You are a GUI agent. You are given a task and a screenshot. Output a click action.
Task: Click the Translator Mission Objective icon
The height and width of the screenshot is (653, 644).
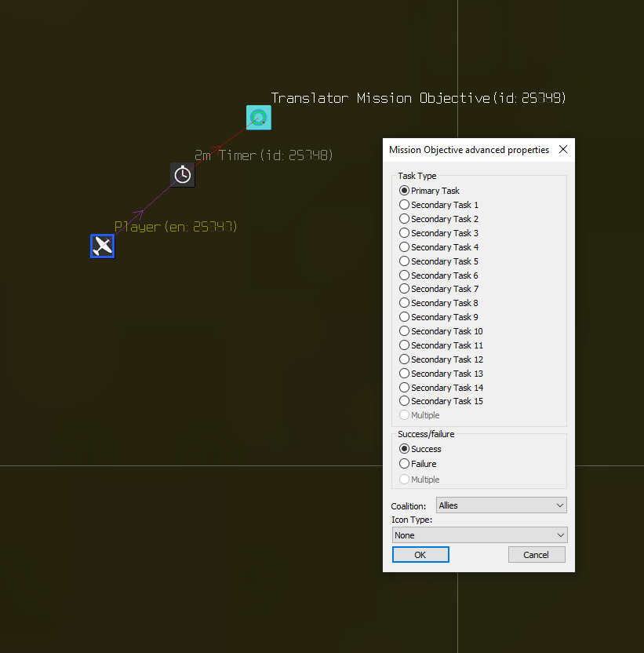click(258, 118)
